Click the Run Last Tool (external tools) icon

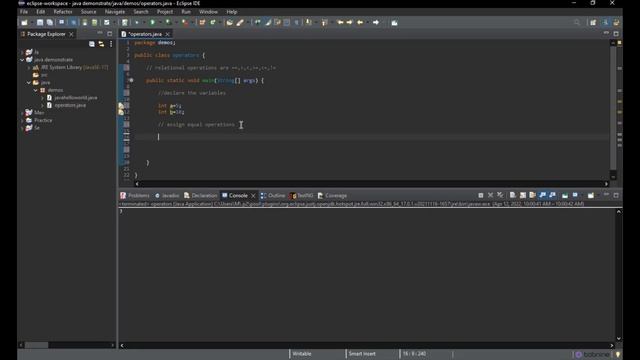point(185,22)
